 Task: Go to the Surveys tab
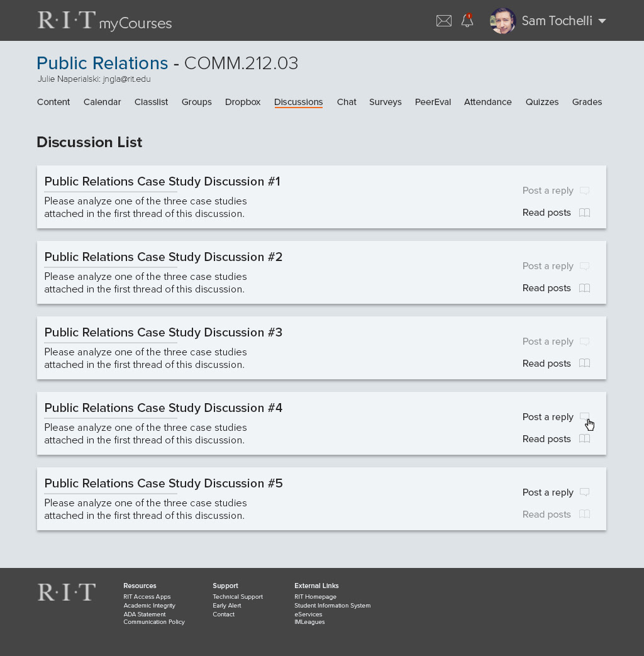(x=386, y=102)
